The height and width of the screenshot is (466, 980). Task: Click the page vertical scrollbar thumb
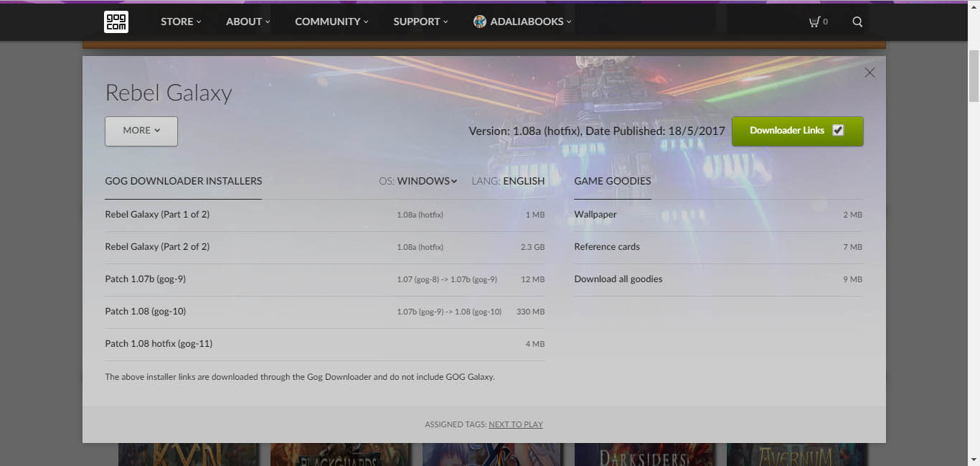[974, 76]
